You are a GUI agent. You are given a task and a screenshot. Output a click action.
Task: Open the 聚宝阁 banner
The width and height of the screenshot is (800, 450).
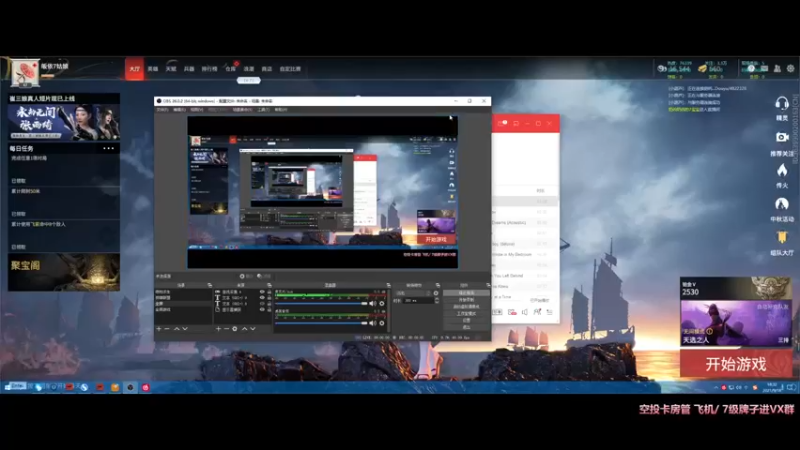tap(64, 272)
